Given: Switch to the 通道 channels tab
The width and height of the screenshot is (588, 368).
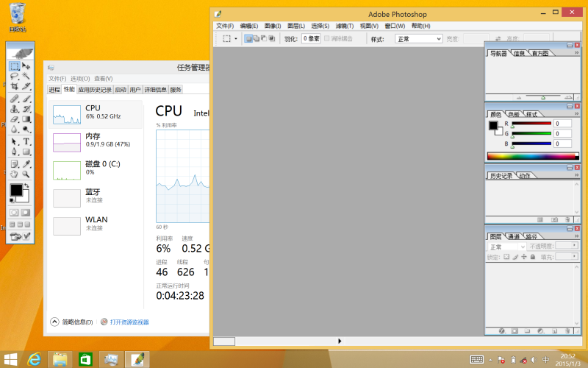Looking at the screenshot, I should click(x=513, y=236).
